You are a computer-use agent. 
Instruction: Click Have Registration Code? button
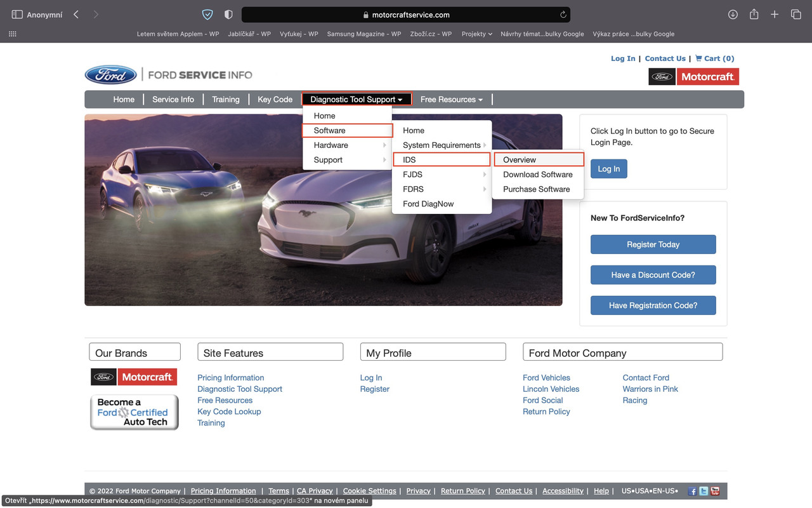point(653,305)
